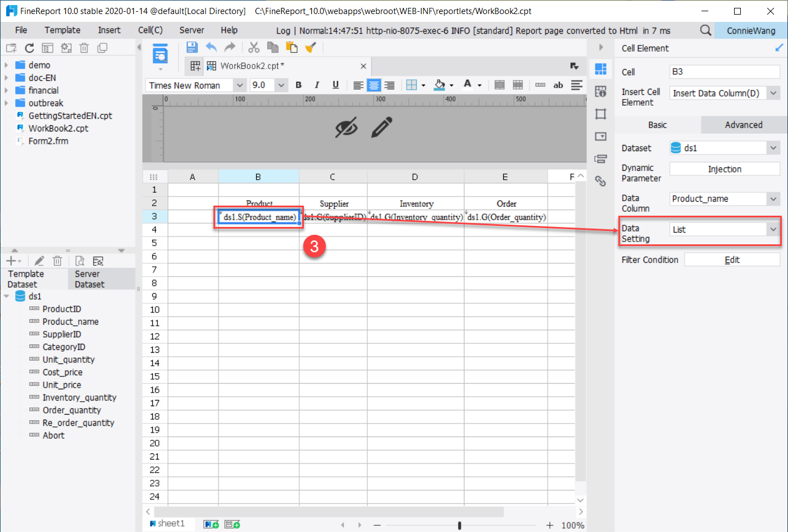Image resolution: width=788 pixels, height=532 pixels.
Task: Select the Cell Element panel icon
Action: pos(601,69)
